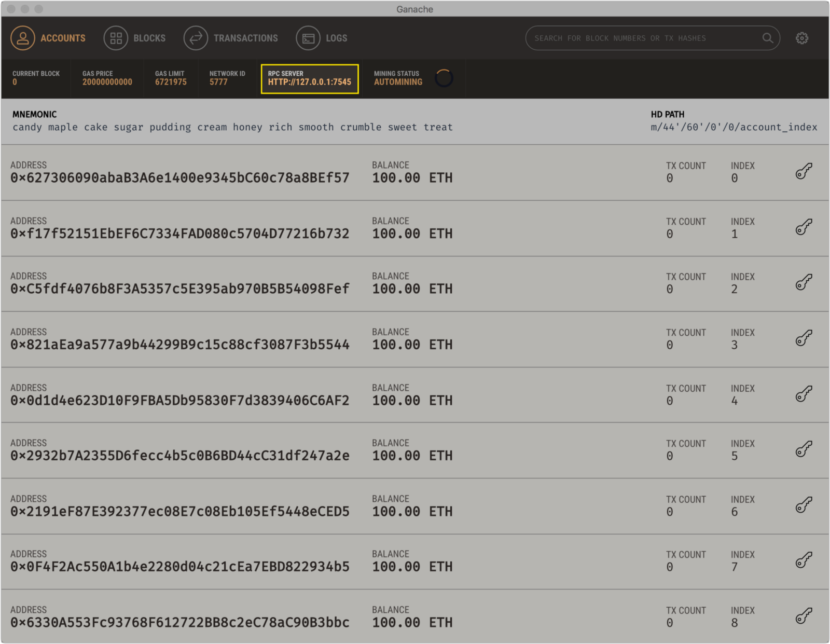
Task: Click the 100.00 ETH balance of account index 0
Action: click(x=412, y=178)
